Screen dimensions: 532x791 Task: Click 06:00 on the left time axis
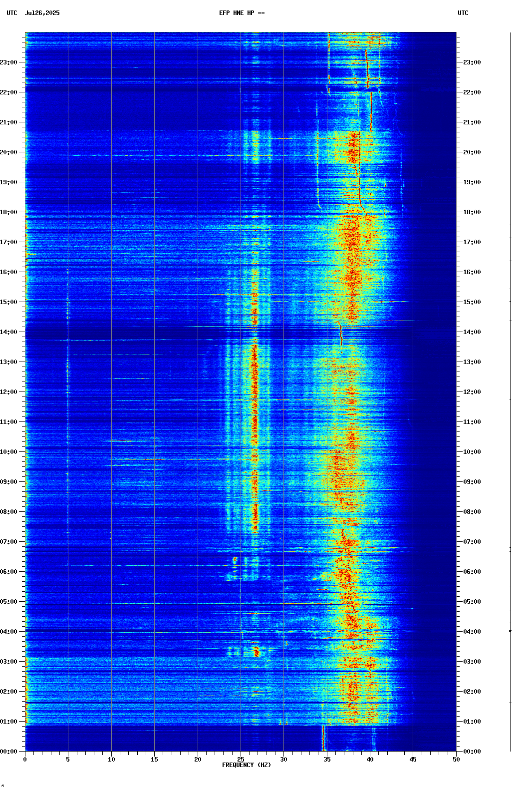coord(8,572)
